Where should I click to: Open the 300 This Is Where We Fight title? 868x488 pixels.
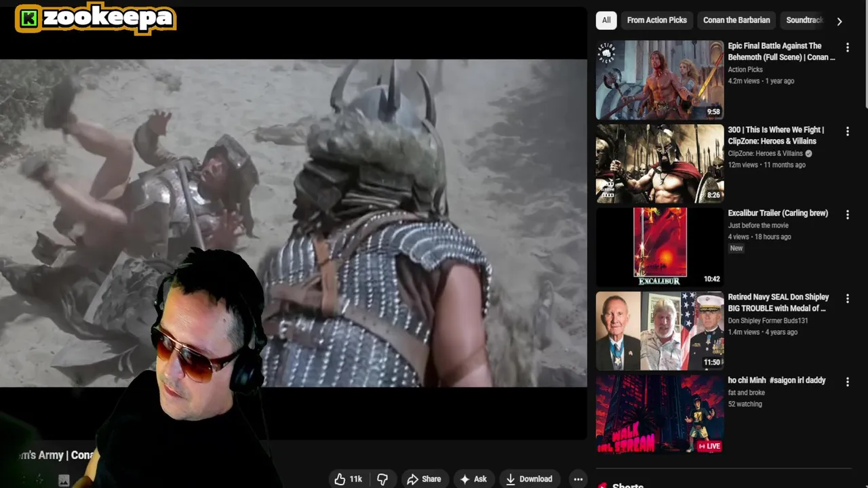click(776, 135)
